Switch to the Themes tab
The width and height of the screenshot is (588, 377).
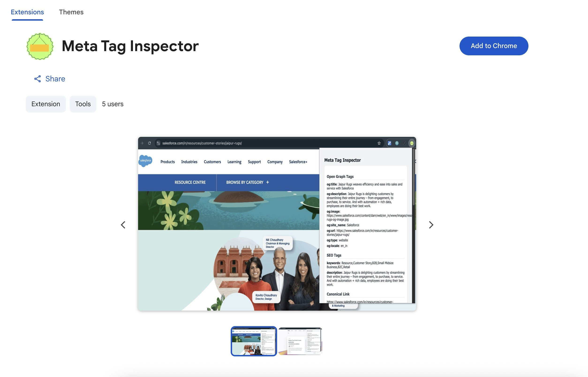[x=71, y=12]
